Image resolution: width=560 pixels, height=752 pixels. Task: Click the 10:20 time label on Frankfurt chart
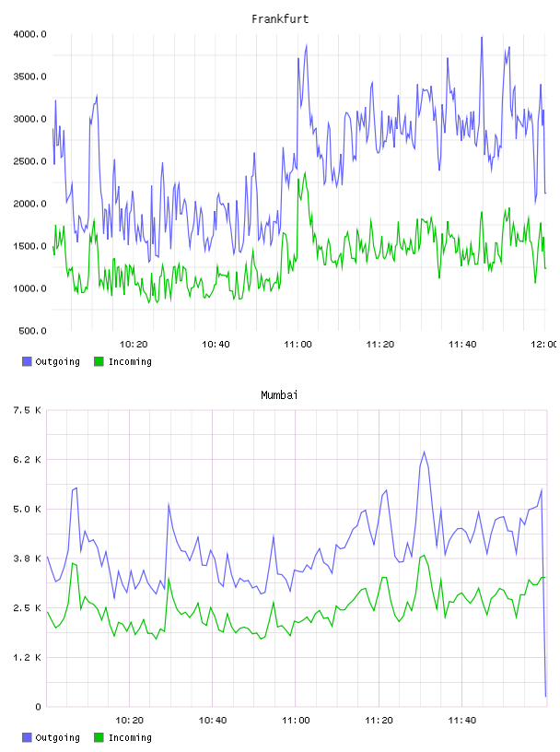(134, 345)
